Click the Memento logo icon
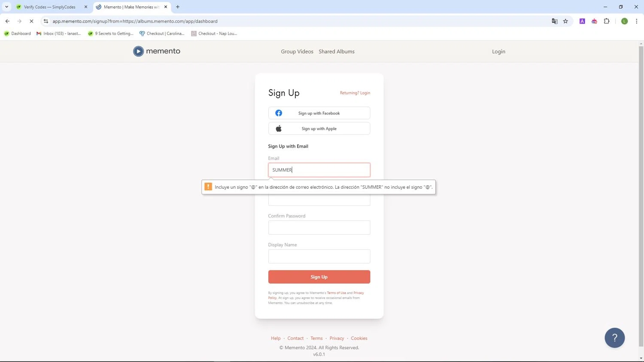Screen dimensions: 644x362 click(x=138, y=51)
